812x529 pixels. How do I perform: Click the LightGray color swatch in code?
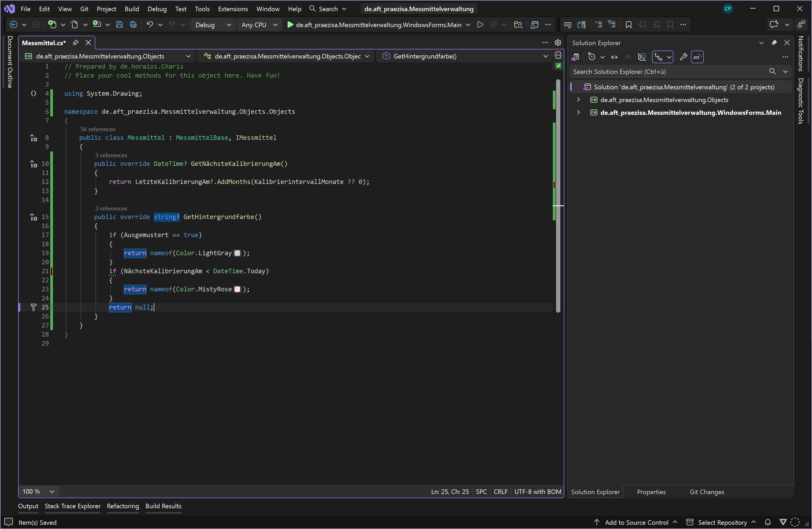point(237,253)
